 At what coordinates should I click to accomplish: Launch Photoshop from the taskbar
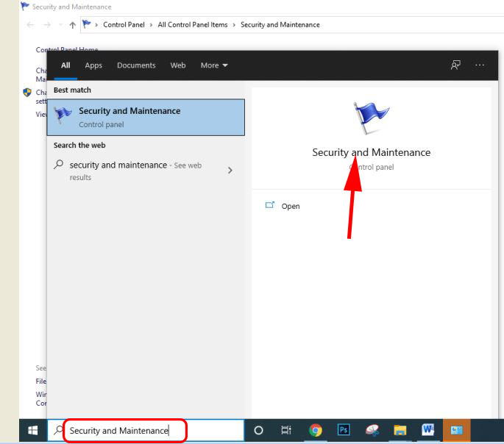tap(344, 430)
